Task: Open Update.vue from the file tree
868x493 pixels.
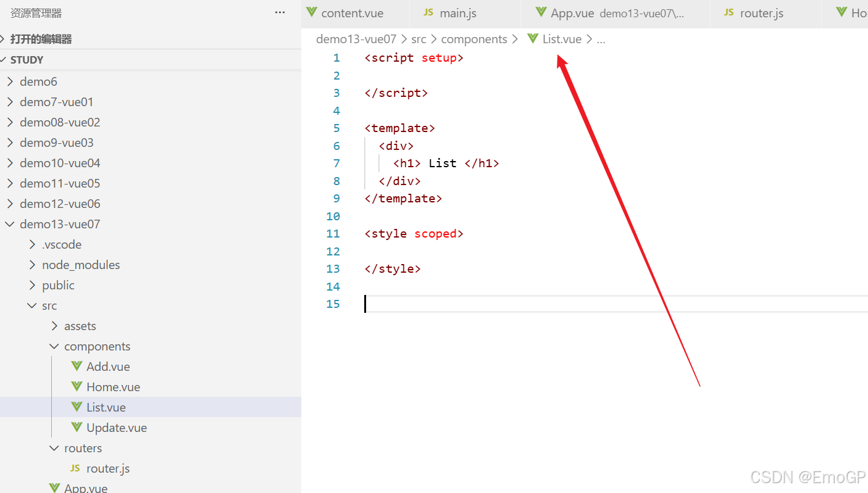Action: (151, 428)
